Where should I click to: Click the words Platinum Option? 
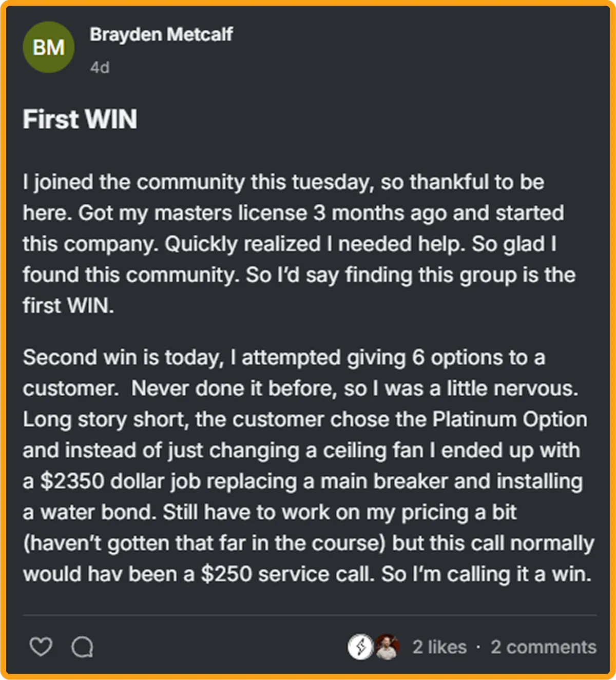[509, 419]
